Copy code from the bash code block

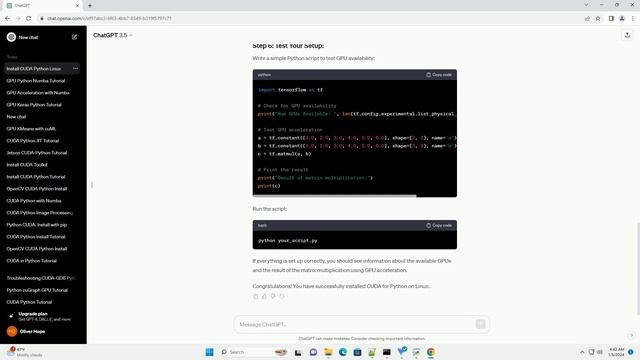pos(439,225)
